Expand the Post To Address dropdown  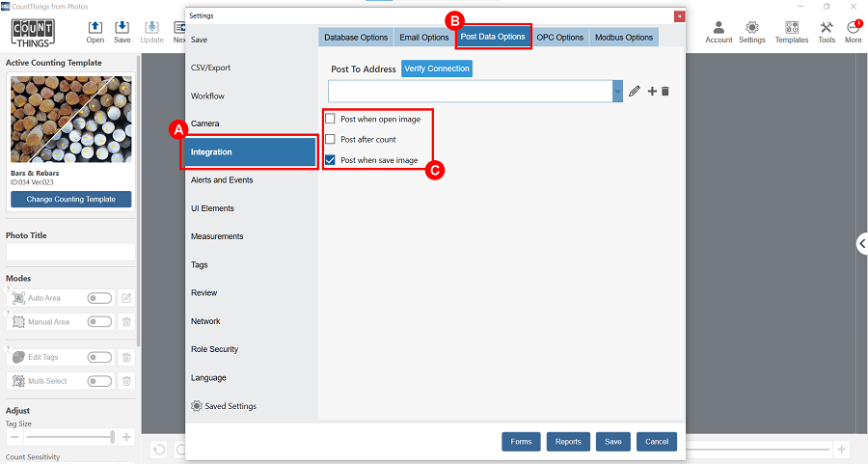617,91
